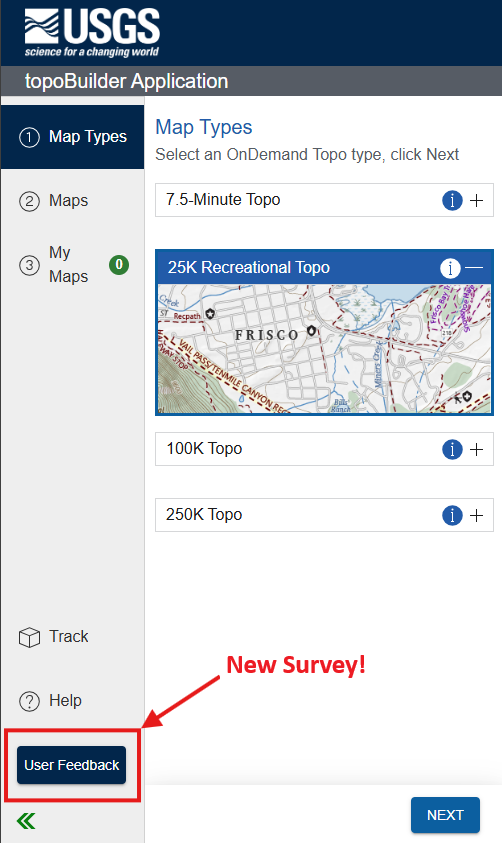Open the Map Types step
Image resolution: width=502 pixels, height=843 pixels.
73,137
